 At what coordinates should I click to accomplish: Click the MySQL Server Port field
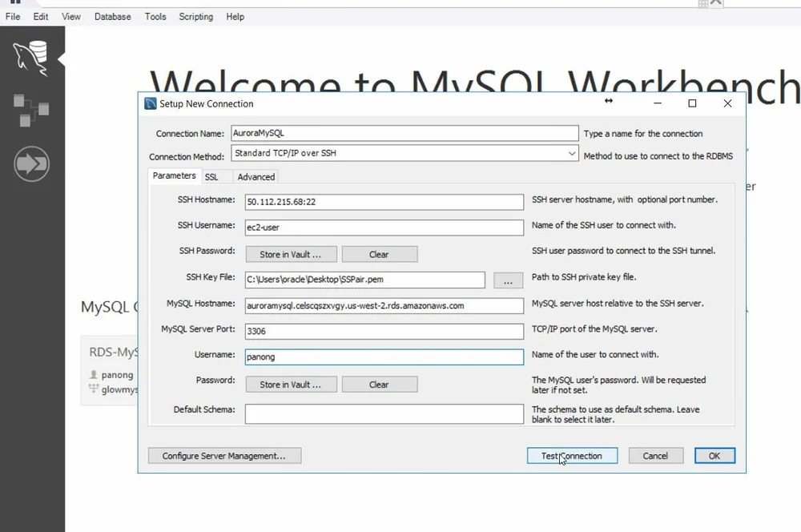pos(384,331)
